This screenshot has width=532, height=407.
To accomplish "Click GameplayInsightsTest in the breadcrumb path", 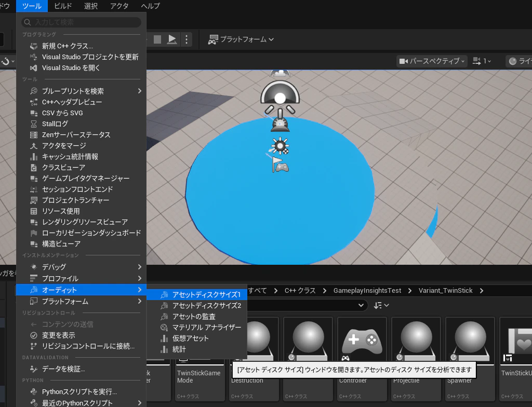I will [x=367, y=291].
